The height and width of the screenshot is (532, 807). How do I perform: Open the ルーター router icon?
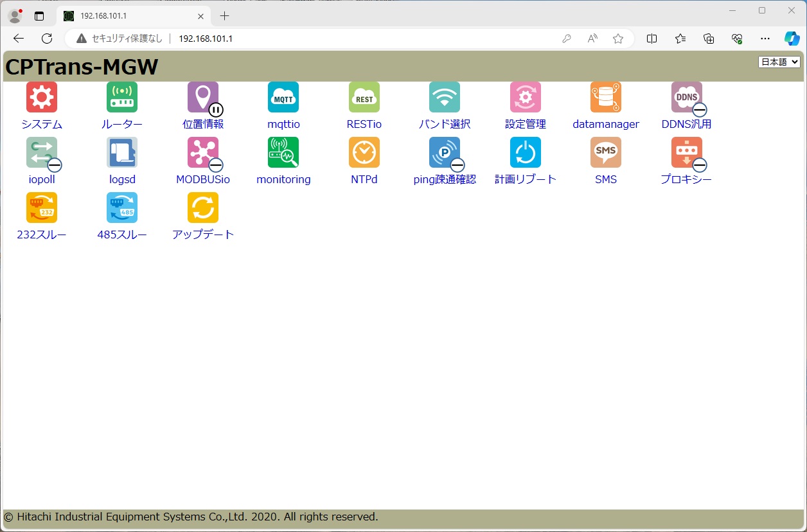click(122, 97)
